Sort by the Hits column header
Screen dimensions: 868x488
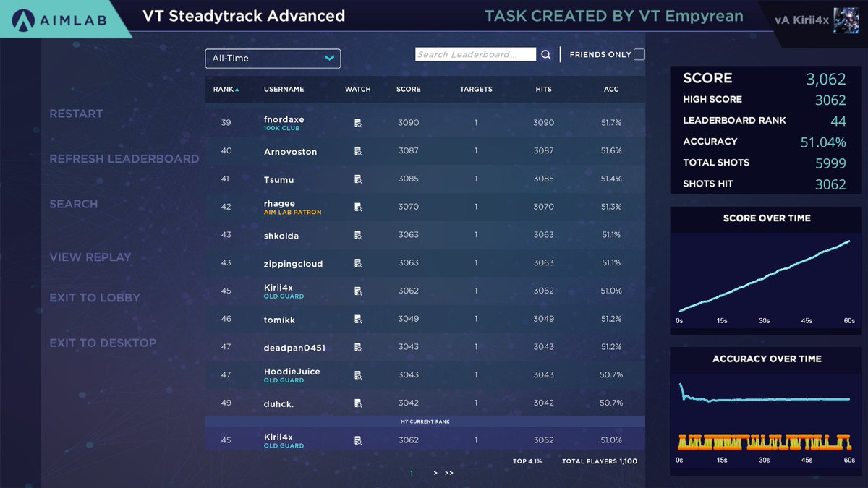pyautogui.click(x=543, y=90)
